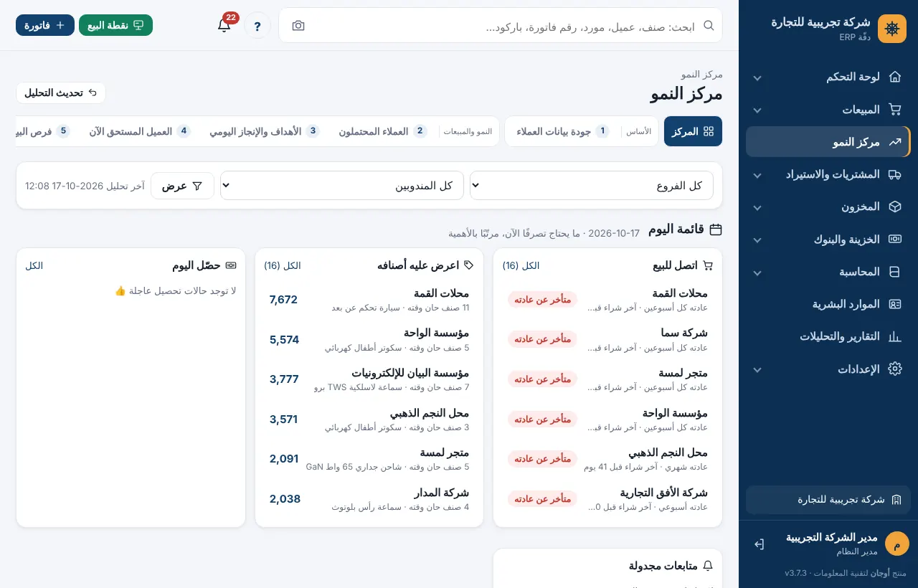This screenshot has width=918, height=588.
Task: Click the shopping cart icon for المبيعات
Action: (894, 110)
